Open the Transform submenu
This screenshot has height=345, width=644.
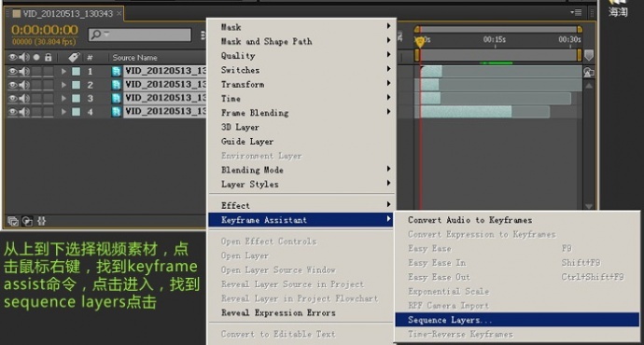301,85
